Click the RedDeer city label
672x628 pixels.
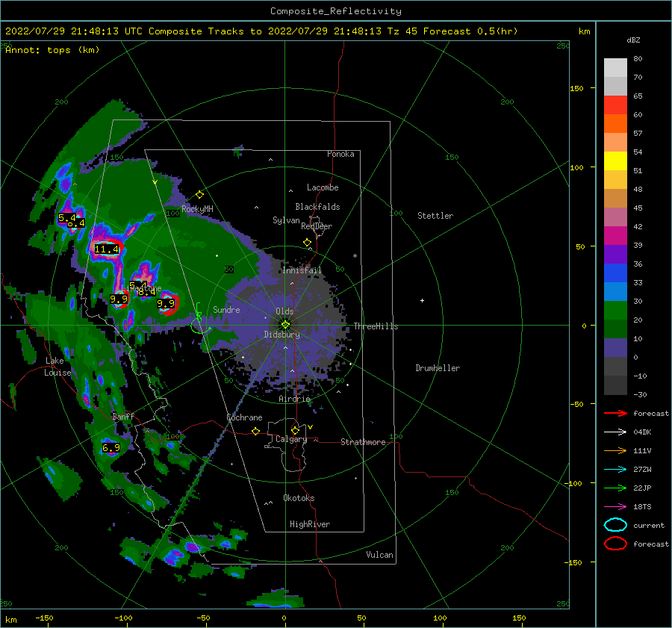(x=317, y=226)
